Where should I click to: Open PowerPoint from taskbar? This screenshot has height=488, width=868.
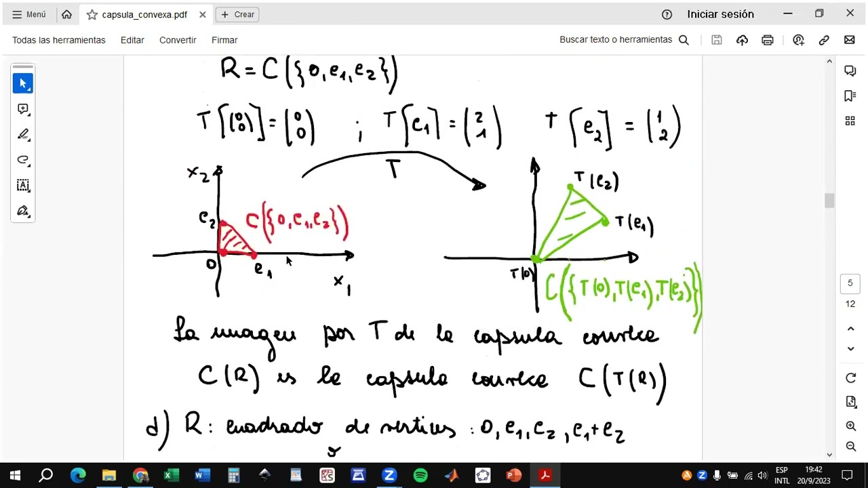(513, 475)
